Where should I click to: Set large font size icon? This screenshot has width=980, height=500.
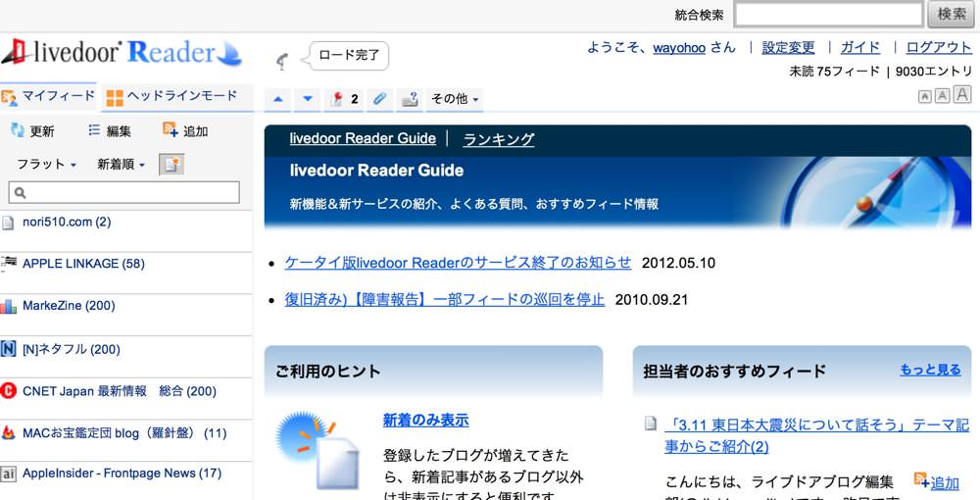[963, 94]
